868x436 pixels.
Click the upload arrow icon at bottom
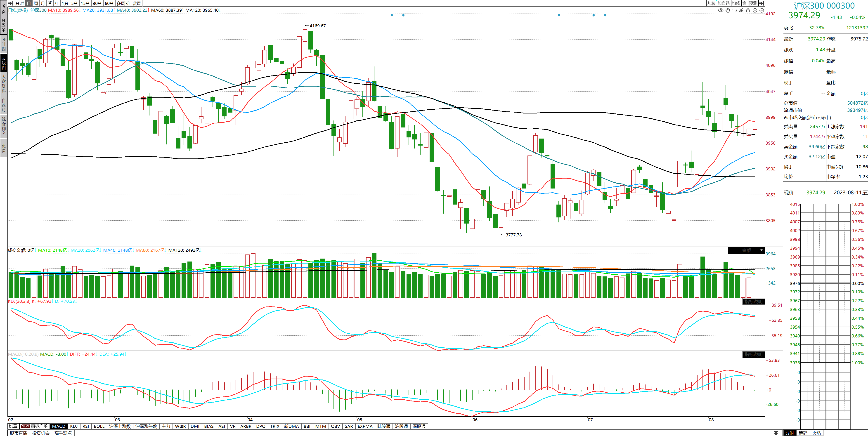tap(776, 433)
